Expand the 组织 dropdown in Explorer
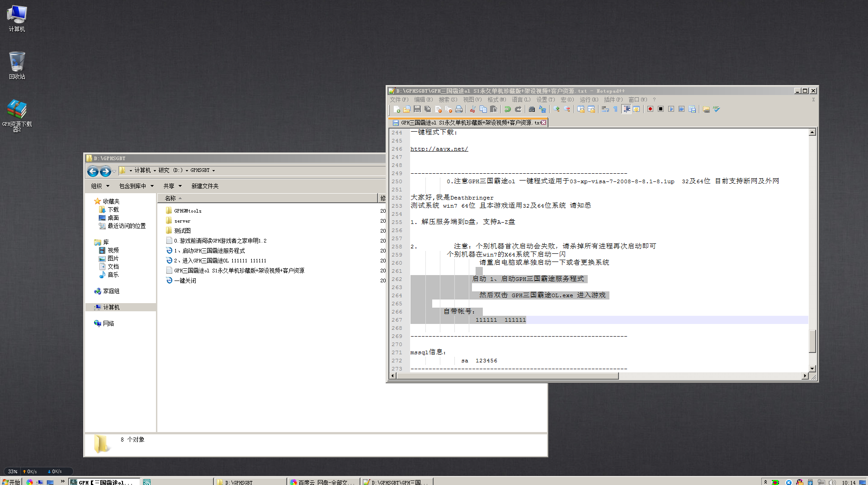Viewport: 868px width, 485px height. 100,186
